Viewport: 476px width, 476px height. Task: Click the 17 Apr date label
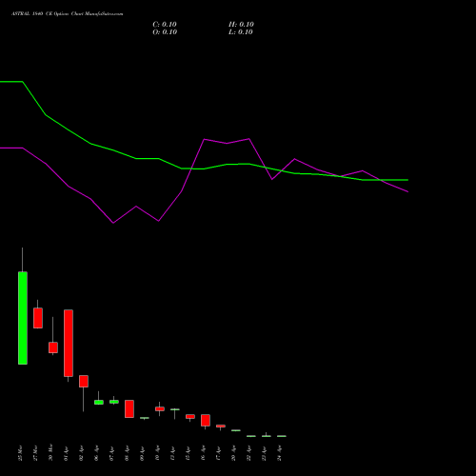219,453
